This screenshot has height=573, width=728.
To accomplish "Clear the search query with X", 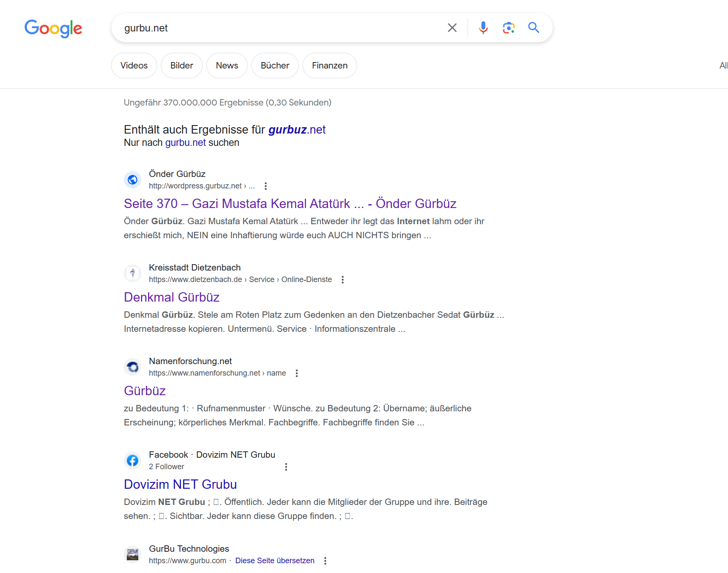I will (452, 28).
